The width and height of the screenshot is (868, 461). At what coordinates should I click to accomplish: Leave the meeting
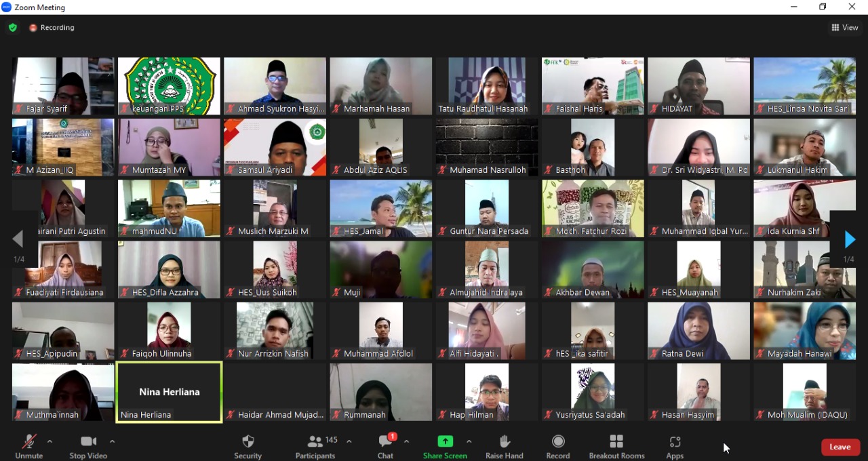pos(840,447)
